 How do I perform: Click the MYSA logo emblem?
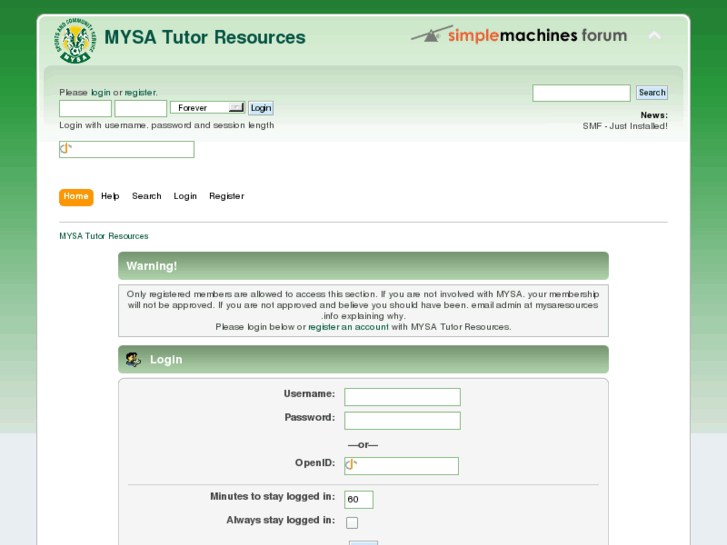tap(76, 40)
